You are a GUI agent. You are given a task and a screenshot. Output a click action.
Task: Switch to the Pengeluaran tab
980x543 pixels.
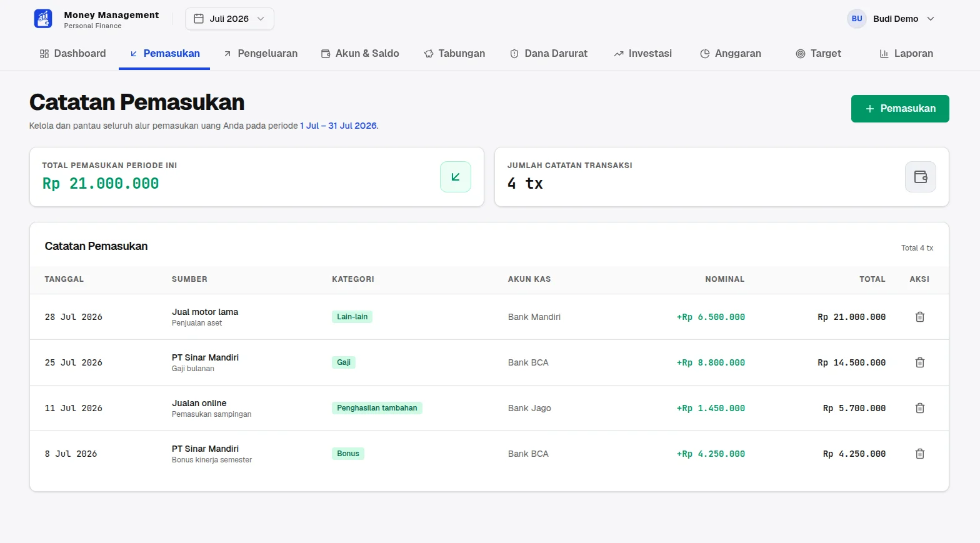261,54
